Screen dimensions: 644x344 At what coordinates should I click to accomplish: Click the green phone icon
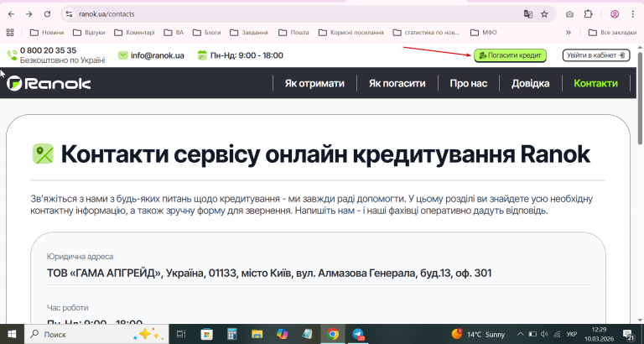tap(12, 55)
